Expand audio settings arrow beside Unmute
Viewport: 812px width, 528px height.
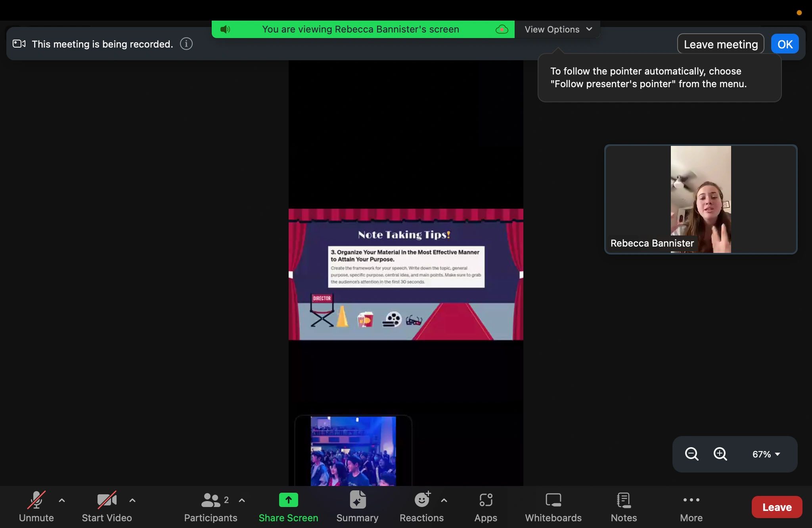(x=62, y=500)
